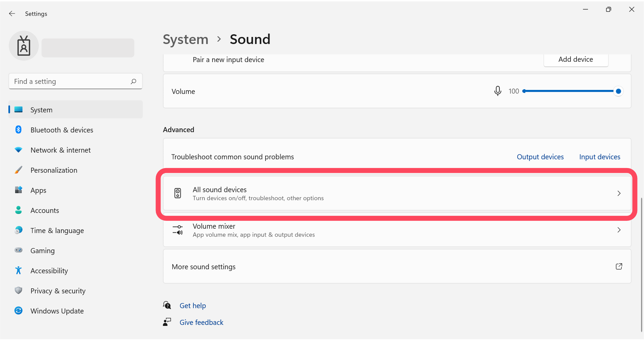Image resolution: width=644 pixels, height=340 pixels.
Task: Open System settings category label
Action: (41, 110)
